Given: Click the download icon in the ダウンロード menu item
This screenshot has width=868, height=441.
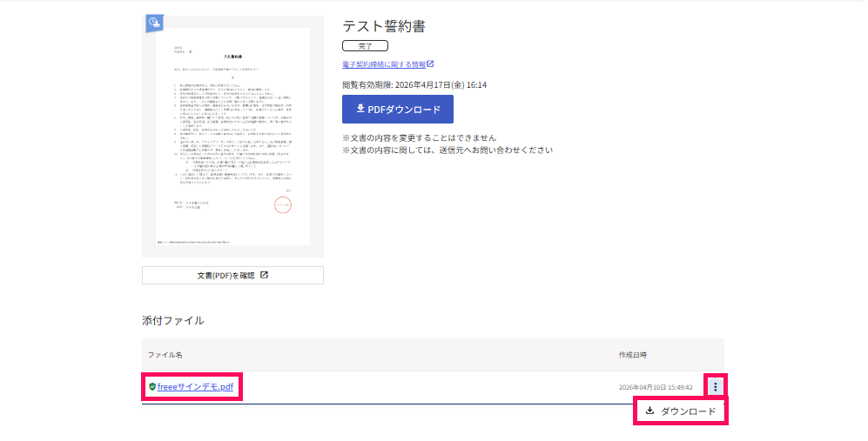Looking at the screenshot, I should click(649, 411).
